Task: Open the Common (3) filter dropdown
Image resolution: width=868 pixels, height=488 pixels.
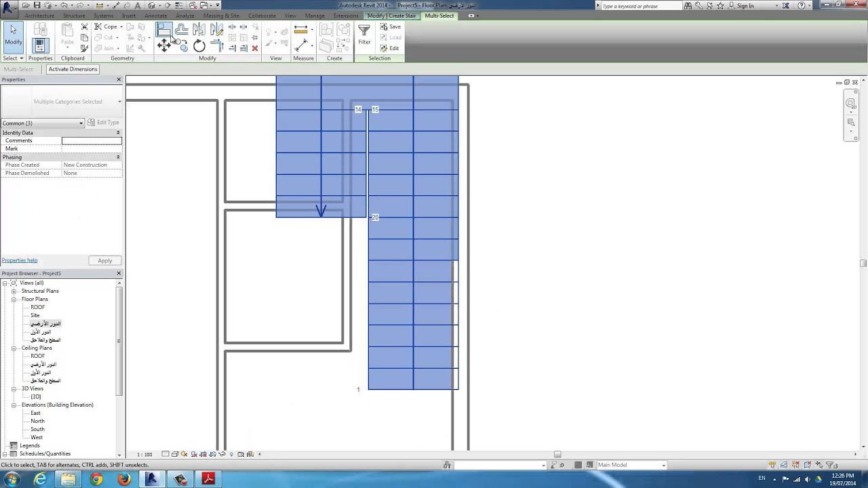Action: coord(43,123)
